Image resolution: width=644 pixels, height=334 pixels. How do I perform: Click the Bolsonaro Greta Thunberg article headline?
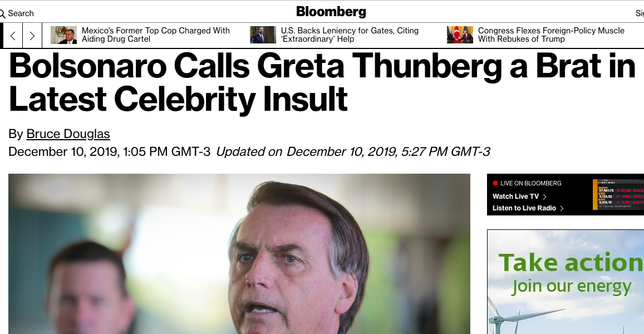coord(322,82)
